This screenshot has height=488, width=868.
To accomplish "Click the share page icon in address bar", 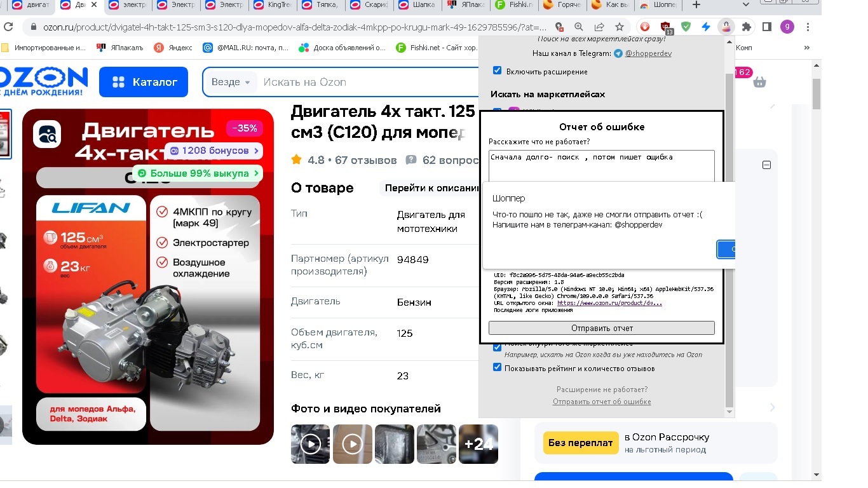I will point(599,27).
